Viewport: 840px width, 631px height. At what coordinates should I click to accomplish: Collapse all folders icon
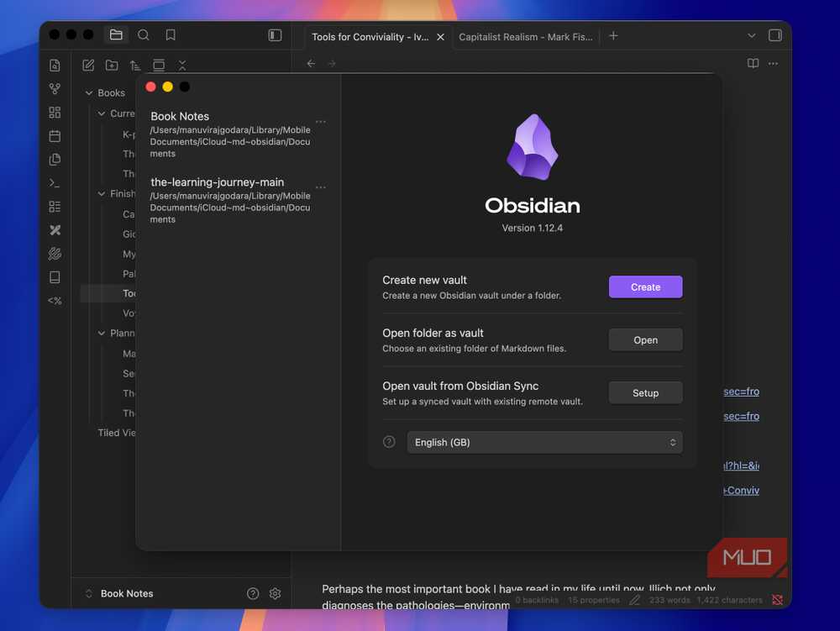point(182,66)
